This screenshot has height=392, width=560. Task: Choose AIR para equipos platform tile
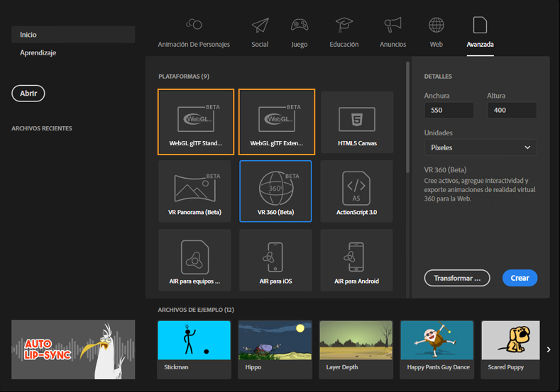pyautogui.click(x=194, y=260)
